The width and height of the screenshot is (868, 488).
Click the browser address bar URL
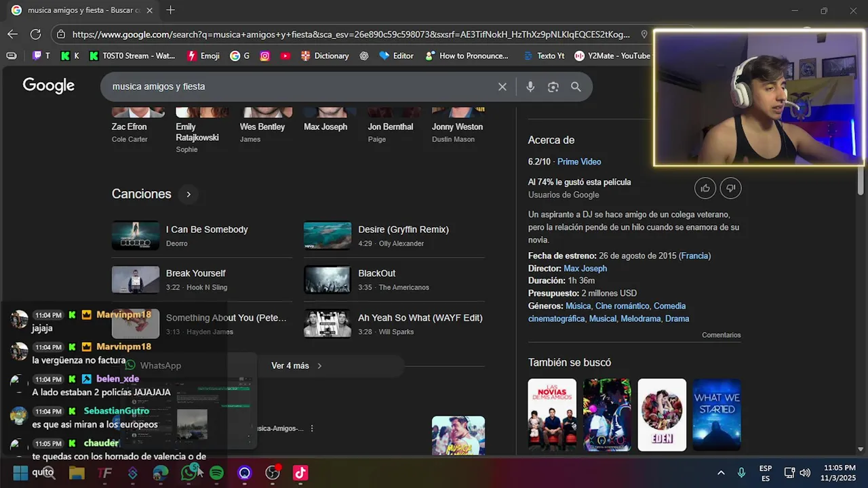point(351,35)
